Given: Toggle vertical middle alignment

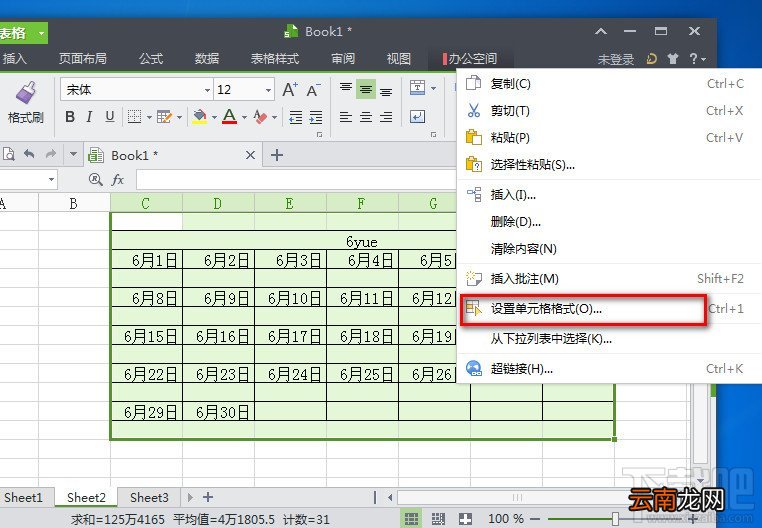Looking at the screenshot, I should 366,89.
